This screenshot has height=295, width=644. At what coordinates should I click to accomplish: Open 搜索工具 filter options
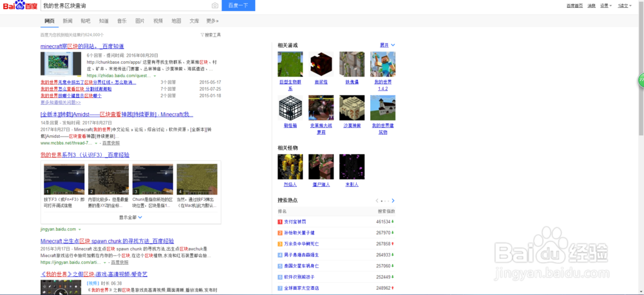(211, 35)
